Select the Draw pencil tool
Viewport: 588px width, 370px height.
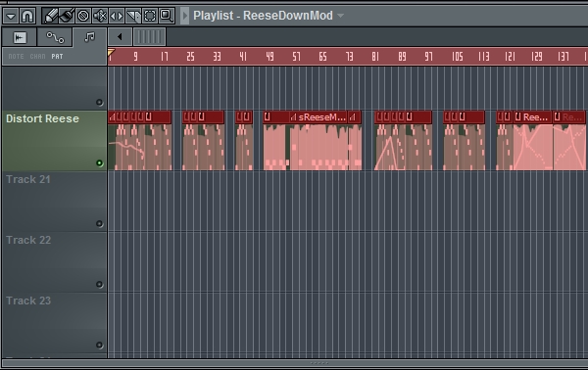pyautogui.click(x=50, y=16)
